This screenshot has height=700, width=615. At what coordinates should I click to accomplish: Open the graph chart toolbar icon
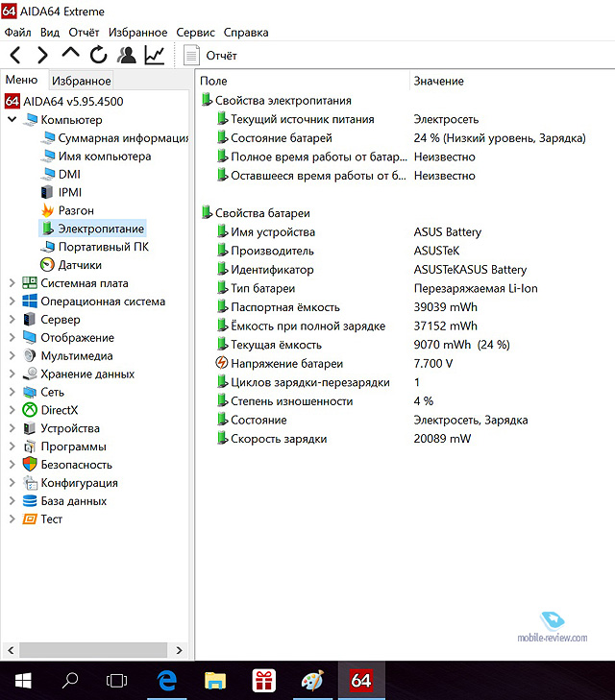coord(155,55)
